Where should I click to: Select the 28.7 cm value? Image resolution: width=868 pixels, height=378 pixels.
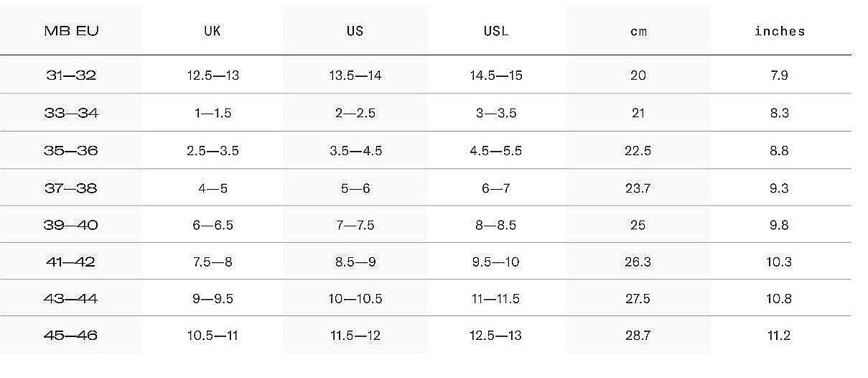[638, 336]
